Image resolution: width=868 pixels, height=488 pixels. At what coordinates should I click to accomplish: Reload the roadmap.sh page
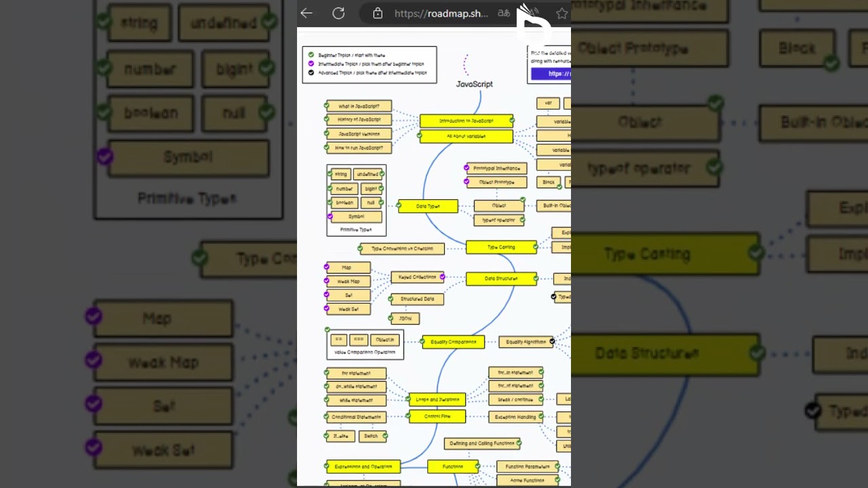[338, 13]
